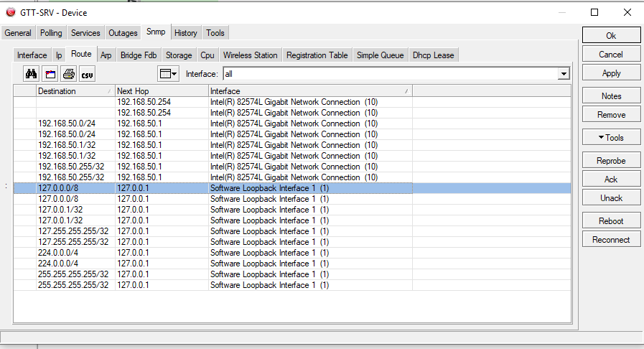
Task: Click the Reprobe button
Action: coord(611,161)
